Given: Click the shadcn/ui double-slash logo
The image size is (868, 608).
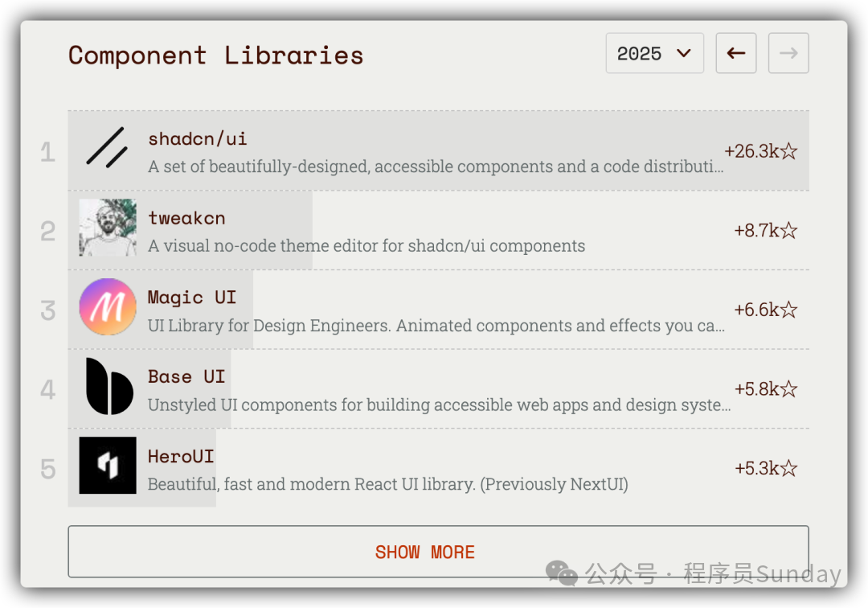Looking at the screenshot, I should coord(107,148).
